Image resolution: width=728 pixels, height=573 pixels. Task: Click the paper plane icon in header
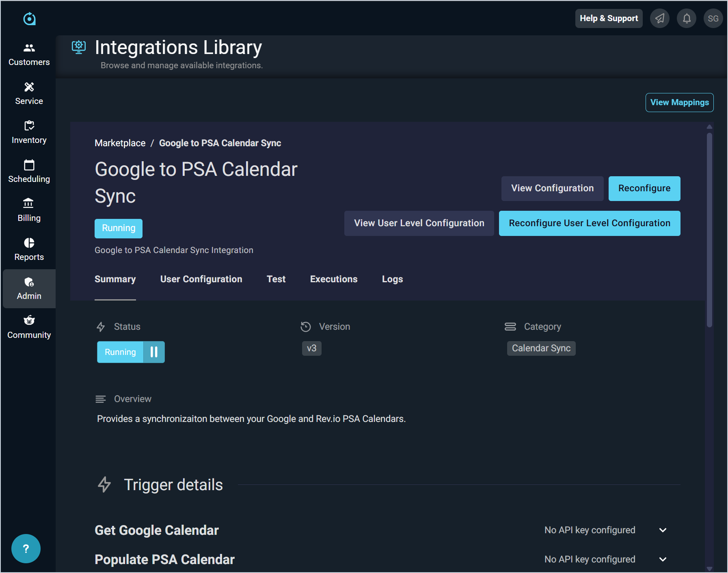coord(659,19)
